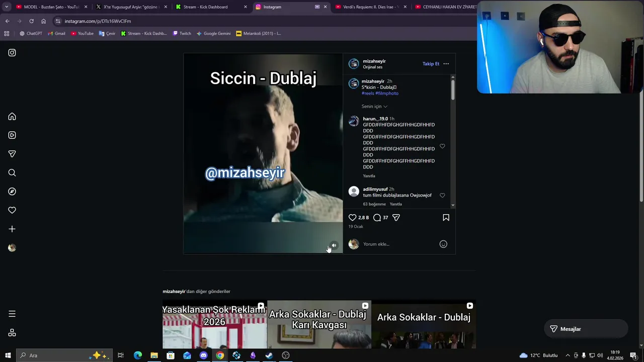The height and width of the screenshot is (362, 644).
Task: Open the weather widget showing 12°C Bulutlu
Action: tap(538, 355)
